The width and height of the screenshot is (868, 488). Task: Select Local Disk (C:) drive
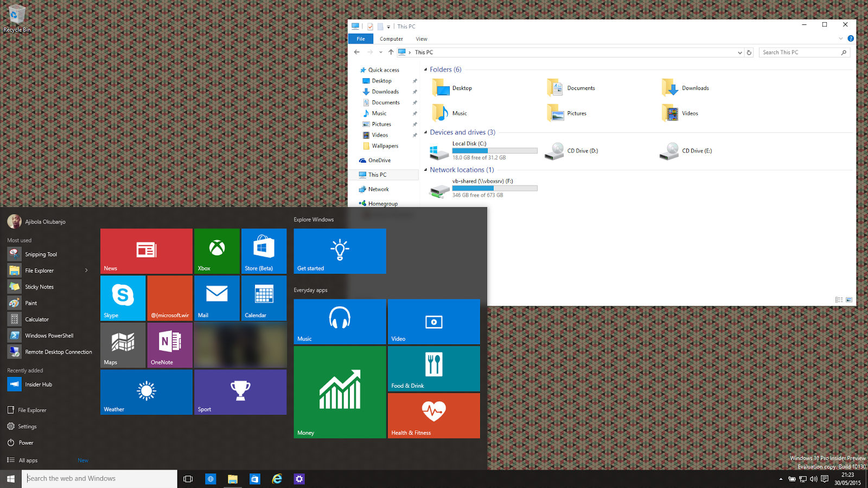(x=483, y=151)
